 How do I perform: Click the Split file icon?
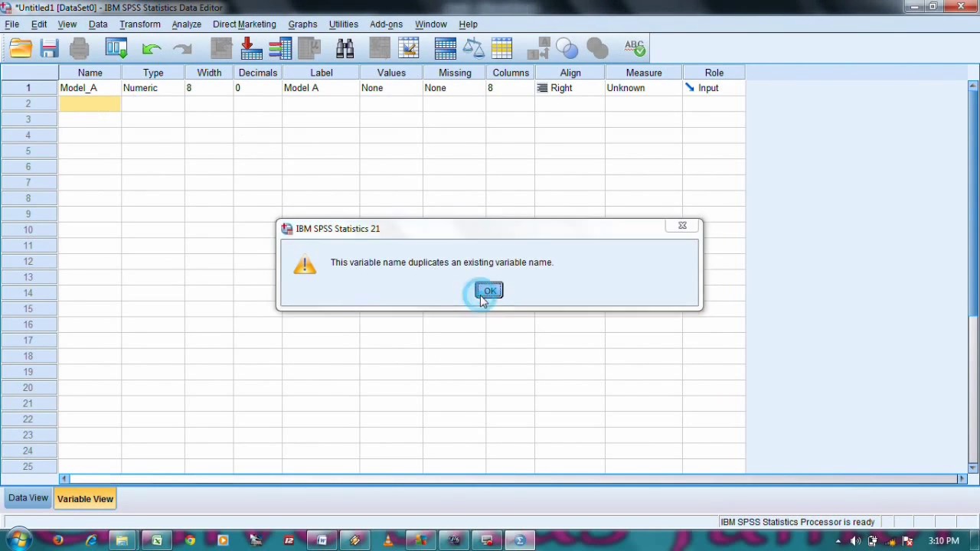pyautogui.click(x=445, y=49)
